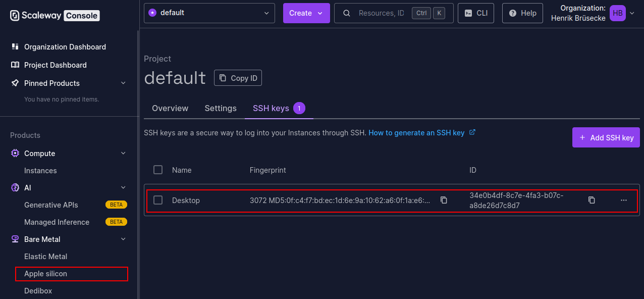Click the Desktop key name
Image resolution: width=644 pixels, height=299 pixels.
186,201
